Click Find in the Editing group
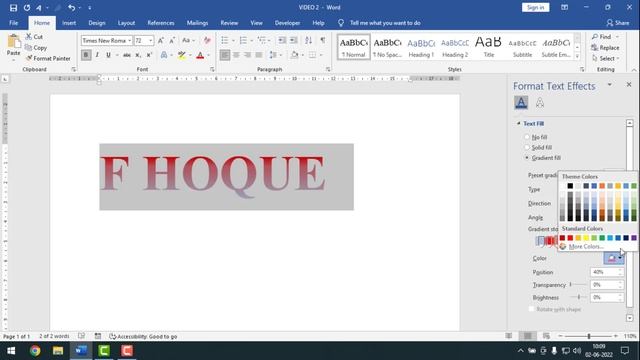 click(602, 37)
